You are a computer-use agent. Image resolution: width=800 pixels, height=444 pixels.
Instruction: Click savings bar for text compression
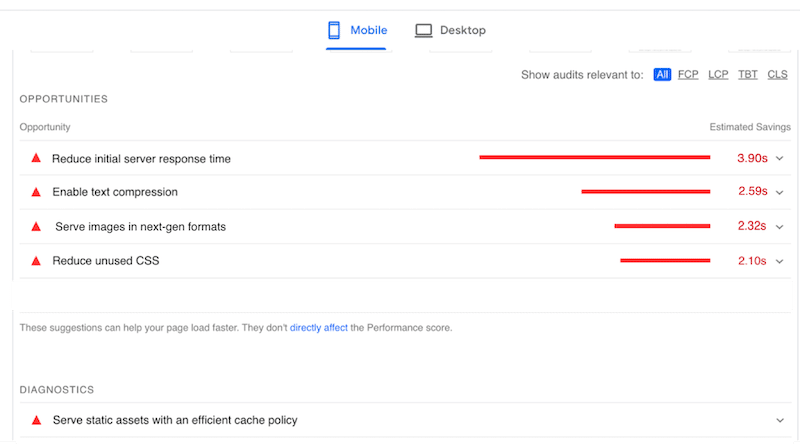click(x=646, y=191)
